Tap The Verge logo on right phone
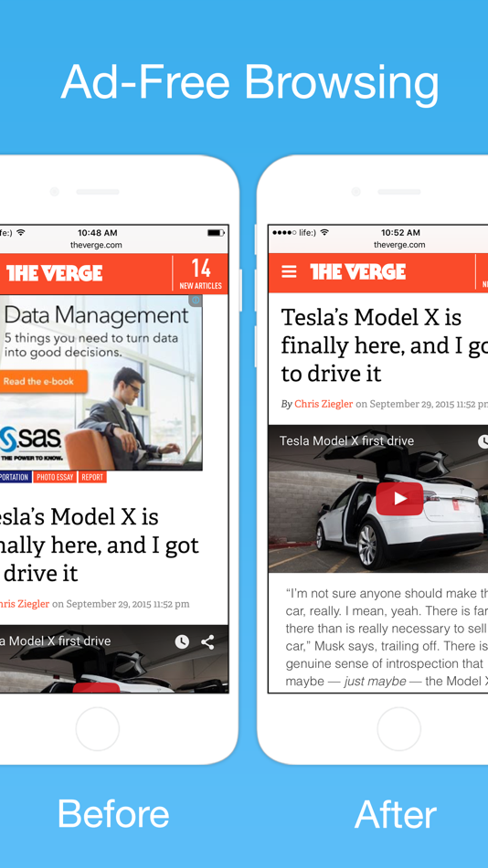 pos(358,271)
